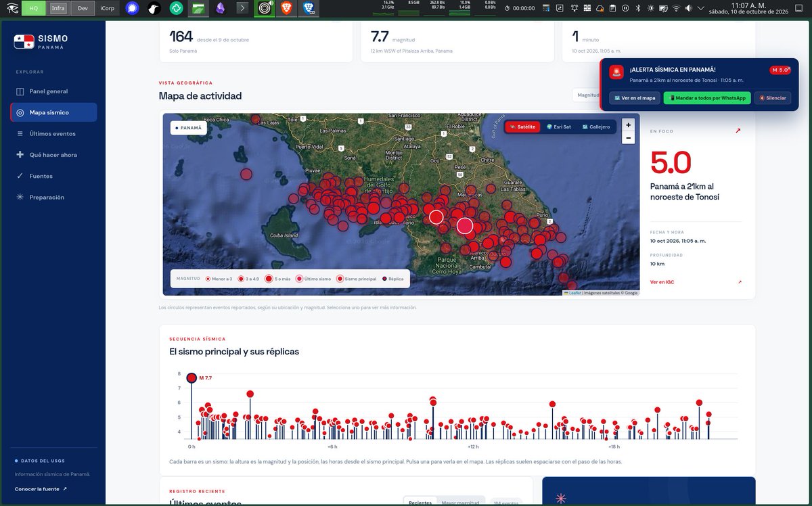Click the stopwatch timer 00:00:00
The image size is (812, 506).
(520, 8)
